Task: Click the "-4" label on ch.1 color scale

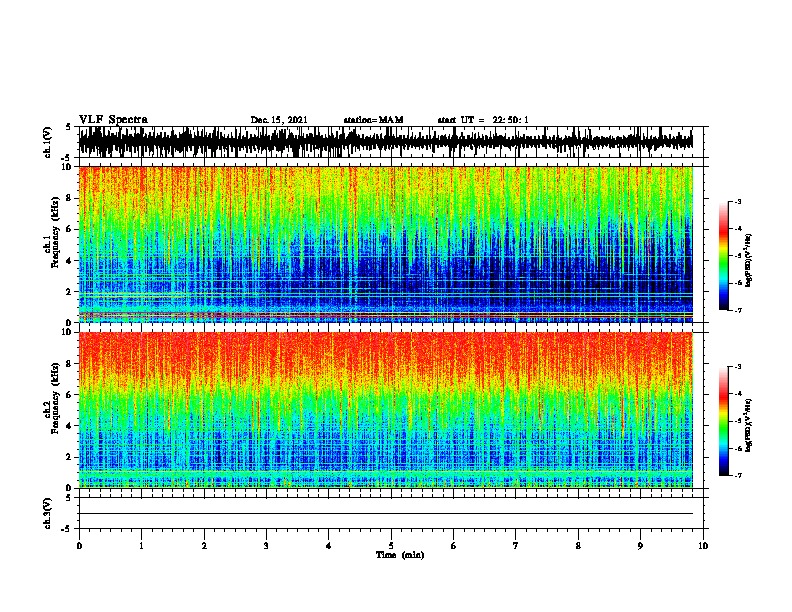Action: [738, 229]
